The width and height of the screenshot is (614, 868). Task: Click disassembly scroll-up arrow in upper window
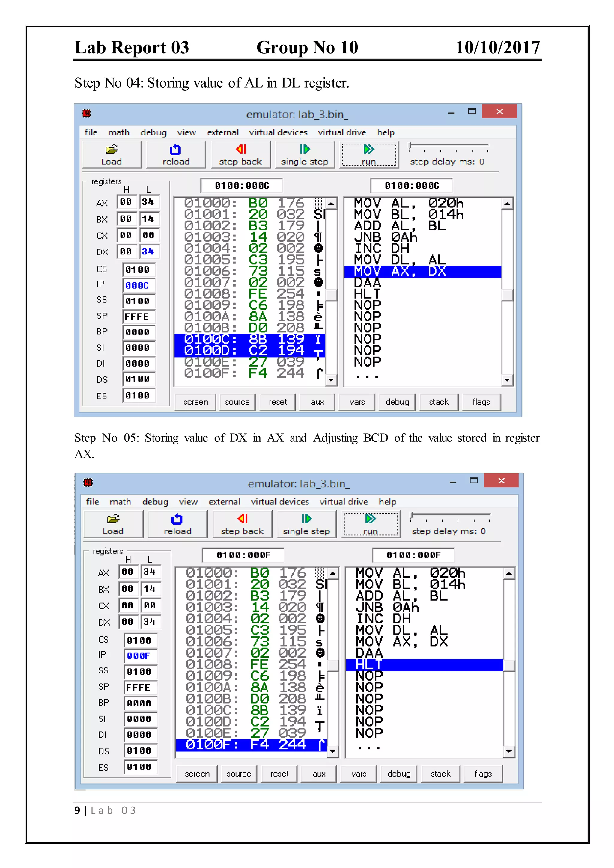507,204
